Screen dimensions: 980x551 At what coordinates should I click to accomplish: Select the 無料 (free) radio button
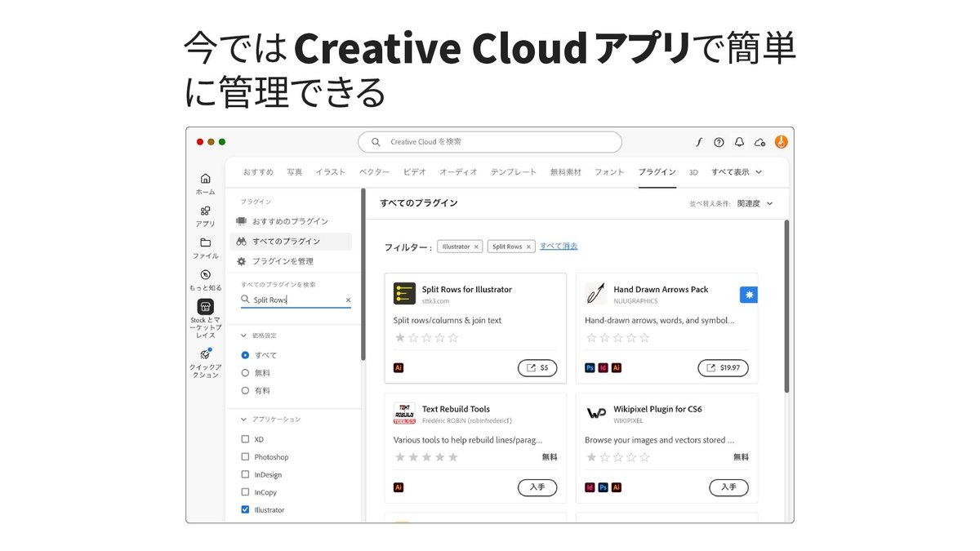pos(245,373)
